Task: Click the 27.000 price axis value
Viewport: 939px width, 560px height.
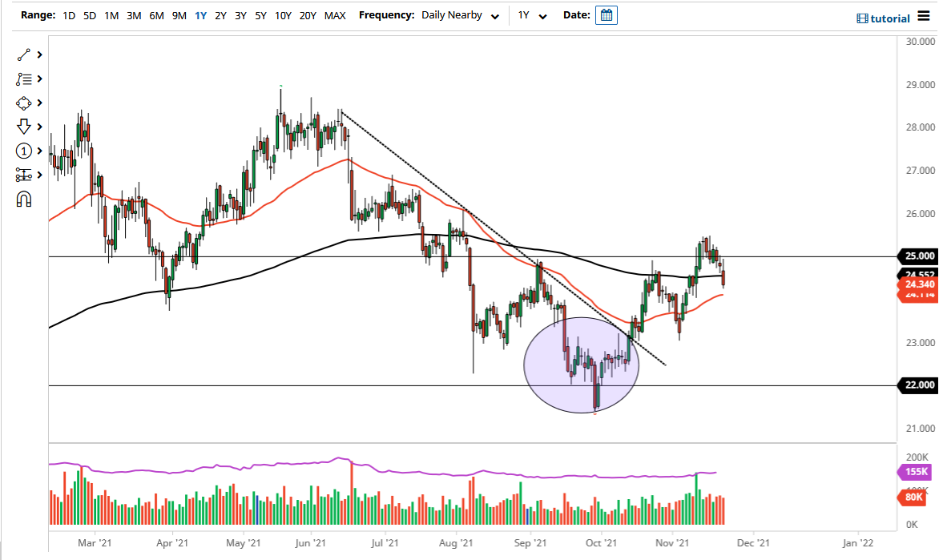Action: click(921, 170)
